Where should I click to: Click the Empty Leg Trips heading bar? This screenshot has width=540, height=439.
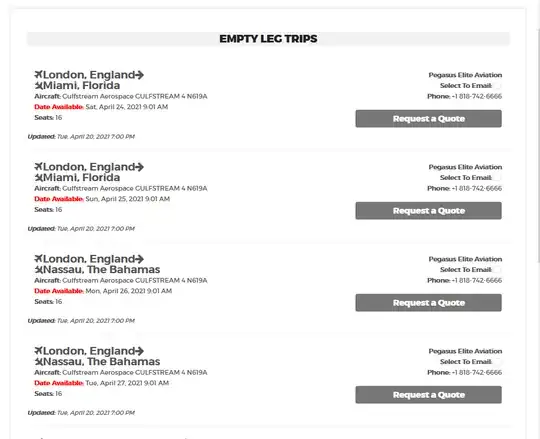pyautogui.click(x=268, y=39)
